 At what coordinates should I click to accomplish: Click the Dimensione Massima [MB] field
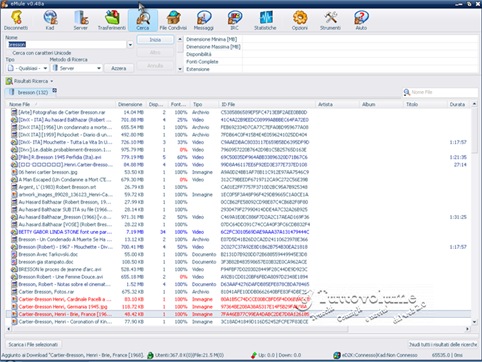point(360,47)
